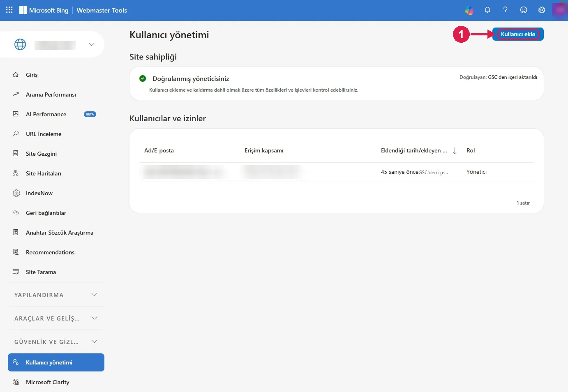Image resolution: width=568 pixels, height=392 pixels.
Task: Expand the YAPILANDIRMA section
Action: coord(56,295)
